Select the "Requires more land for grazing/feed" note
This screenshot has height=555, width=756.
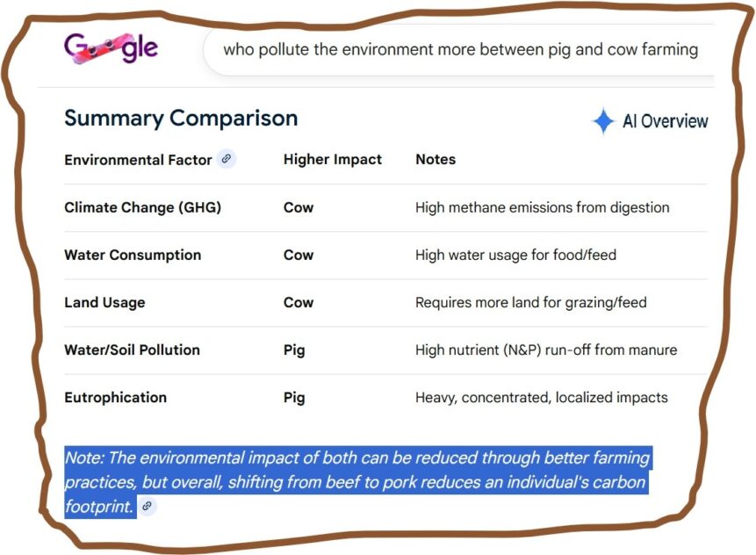click(530, 303)
